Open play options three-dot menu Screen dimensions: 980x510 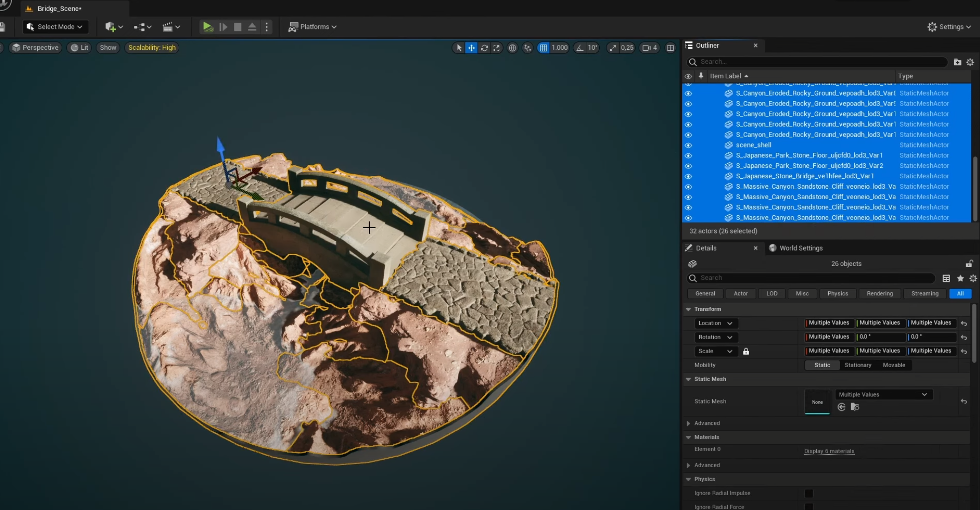(x=267, y=27)
